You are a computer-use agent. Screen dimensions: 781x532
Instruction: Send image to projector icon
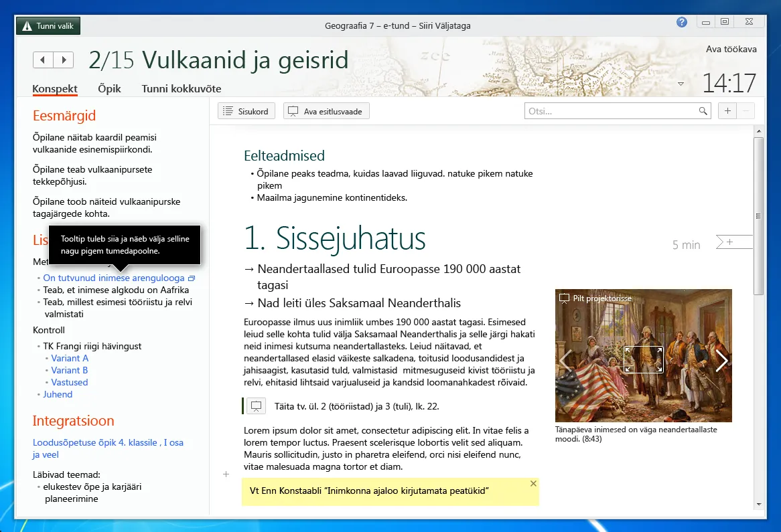(564, 298)
